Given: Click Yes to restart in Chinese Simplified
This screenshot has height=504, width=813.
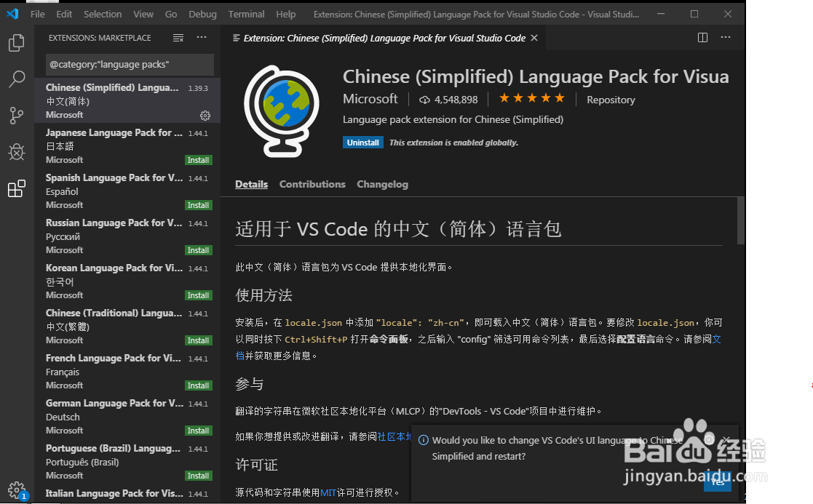Looking at the screenshot, I should pos(718,481).
